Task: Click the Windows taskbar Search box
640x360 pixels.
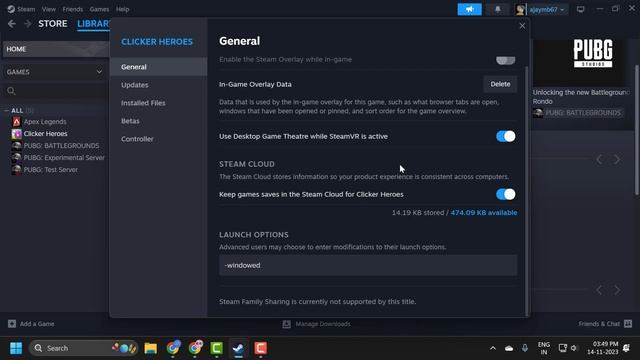Action: coord(83,348)
